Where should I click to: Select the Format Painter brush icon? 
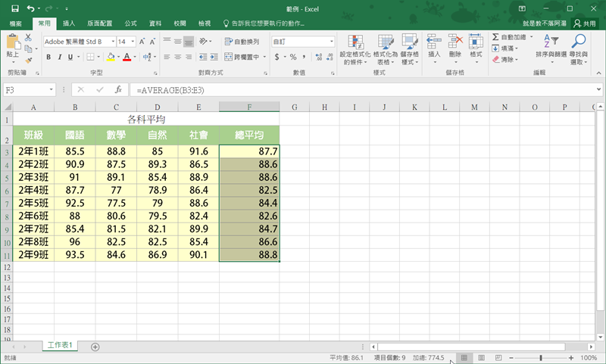click(29, 60)
